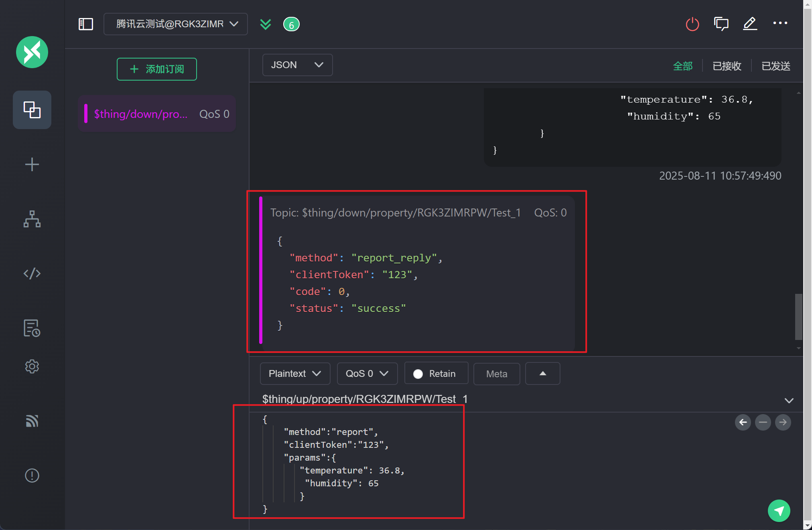The image size is (812, 530).
Task: Click the Meta button
Action: tap(497, 374)
